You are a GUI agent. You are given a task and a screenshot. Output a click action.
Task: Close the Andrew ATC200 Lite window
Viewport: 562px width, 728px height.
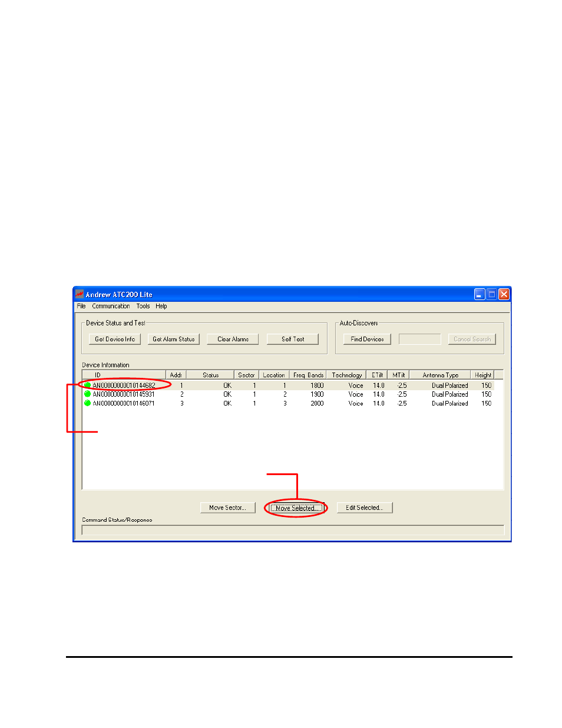504,294
